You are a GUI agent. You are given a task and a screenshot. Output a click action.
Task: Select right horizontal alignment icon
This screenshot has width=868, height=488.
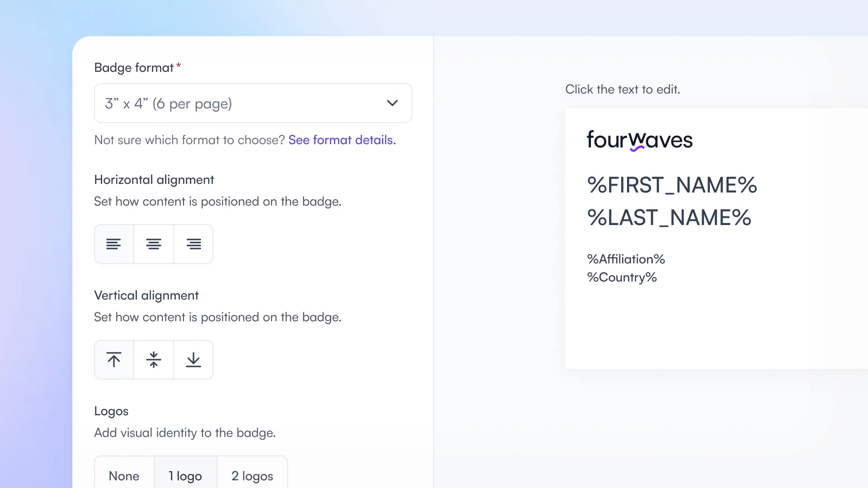click(x=193, y=244)
